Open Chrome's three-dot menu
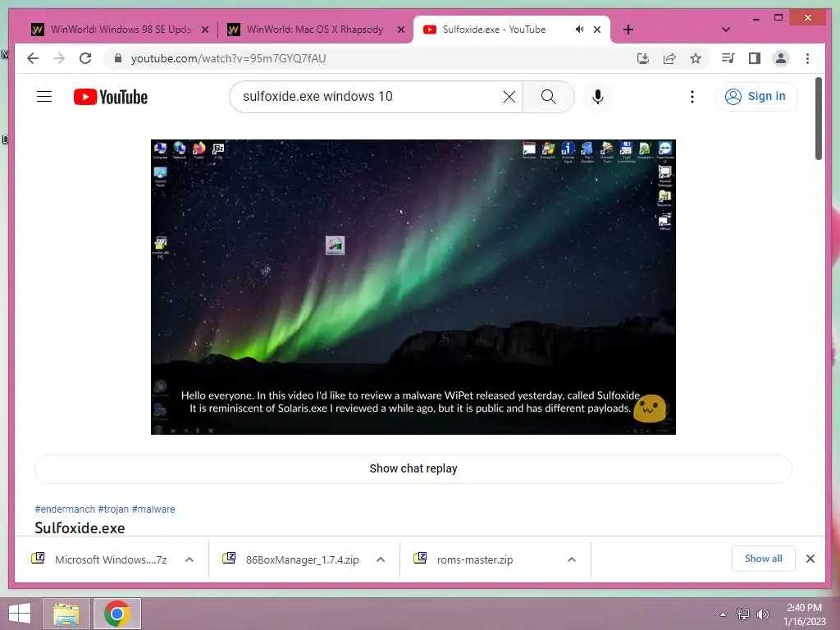The image size is (840, 630). tap(807, 58)
